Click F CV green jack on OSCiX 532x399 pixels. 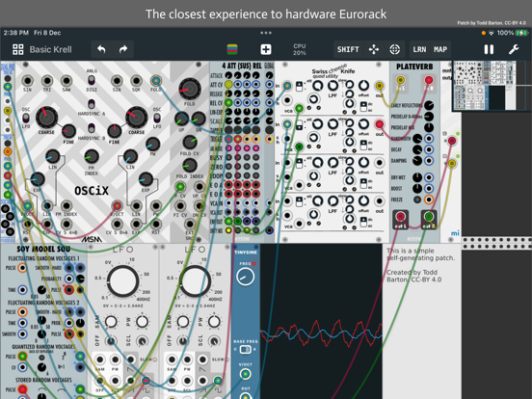click(x=180, y=187)
